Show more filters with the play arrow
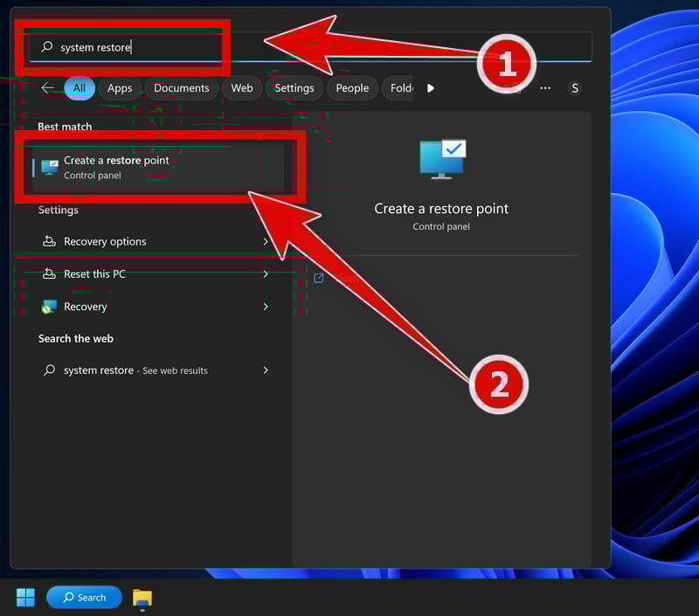699x616 pixels. pos(431,87)
